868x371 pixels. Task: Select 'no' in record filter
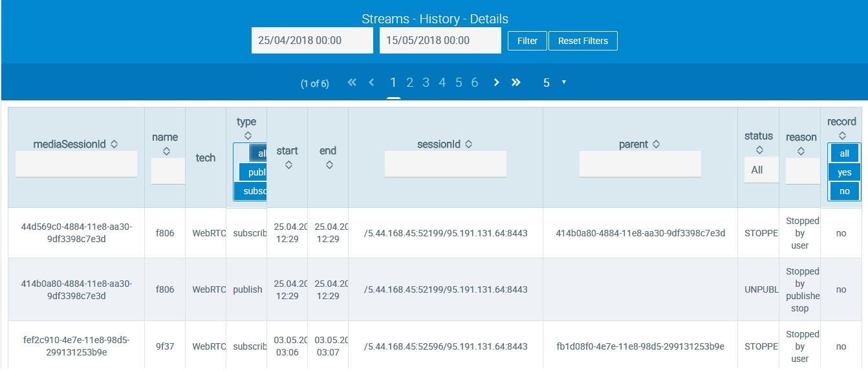(844, 191)
